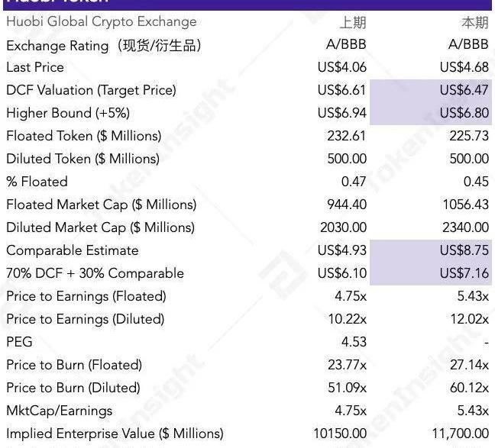Screen dimensions: 495x448
Task: Click the highlighted US$7.16 blended valuation cell
Action: click(x=464, y=273)
